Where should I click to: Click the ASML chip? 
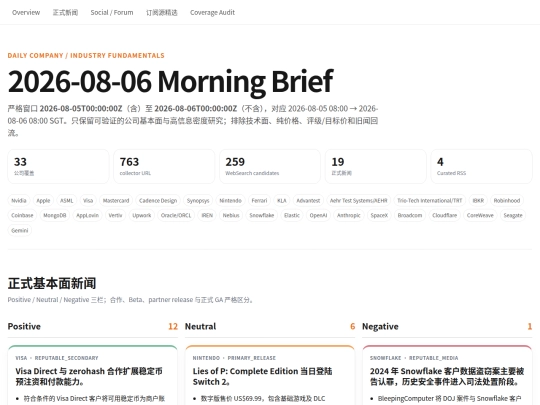[x=66, y=200]
